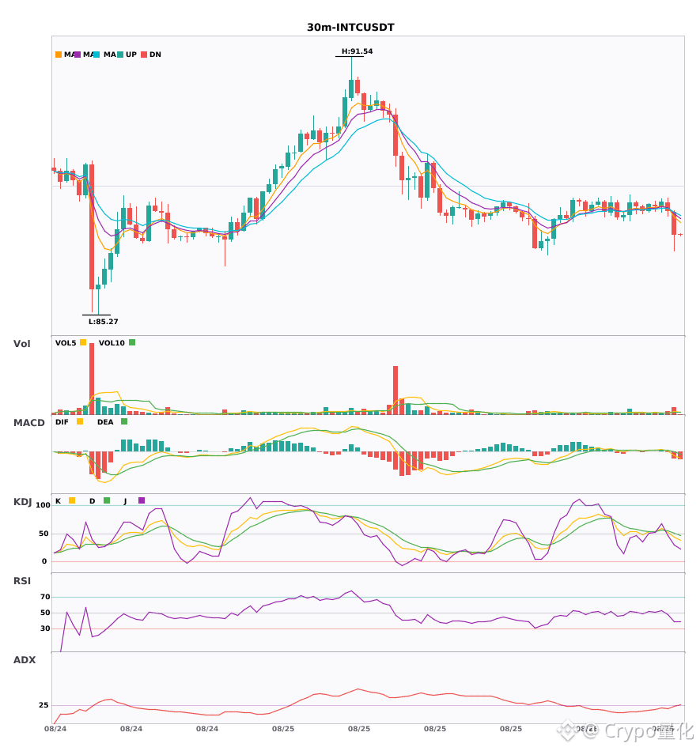Viewport: 700px width, 751px height.
Task: Click the chart title 30m-INTCUSDT
Action: point(350,28)
